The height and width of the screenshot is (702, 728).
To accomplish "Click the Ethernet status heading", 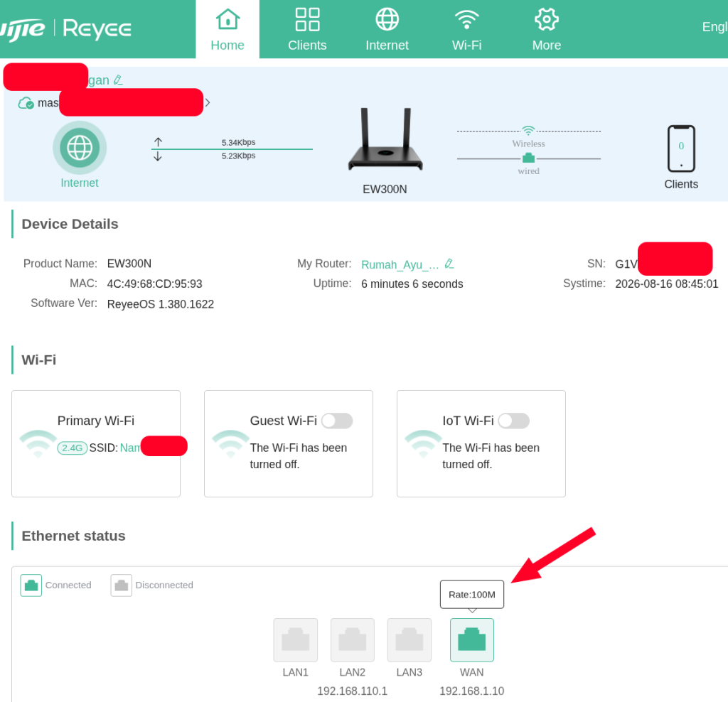I will coord(73,536).
